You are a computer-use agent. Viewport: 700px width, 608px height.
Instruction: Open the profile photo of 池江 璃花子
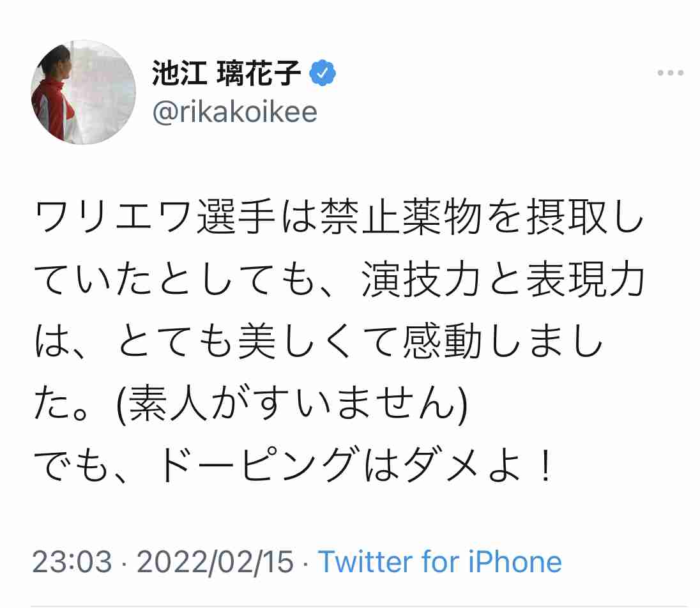coord(83,92)
